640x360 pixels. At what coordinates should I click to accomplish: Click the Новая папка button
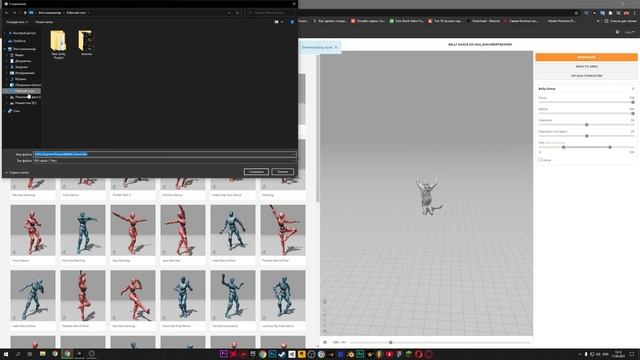[44, 22]
